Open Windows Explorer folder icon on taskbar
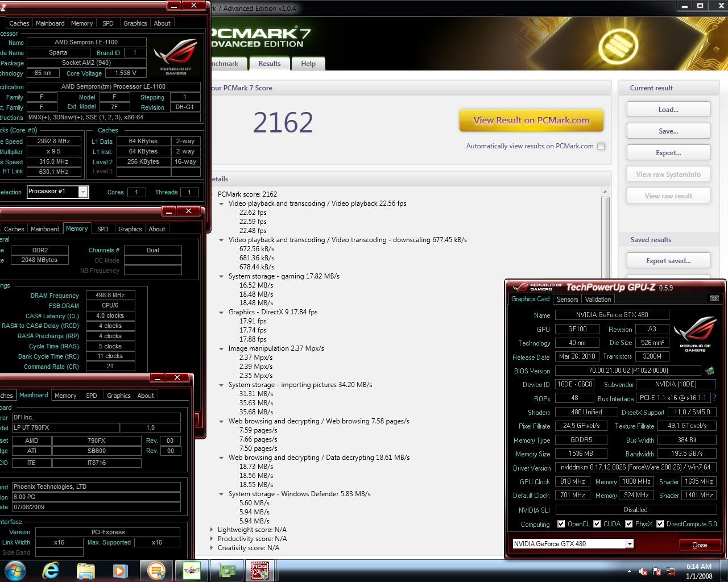 85,570
